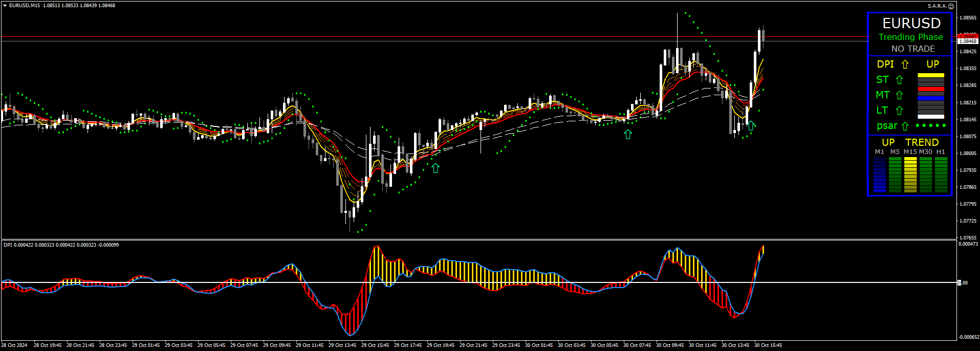The image size is (980, 351).
Task: Click the 29 Oct 13:45 time label
Action: (342, 345)
